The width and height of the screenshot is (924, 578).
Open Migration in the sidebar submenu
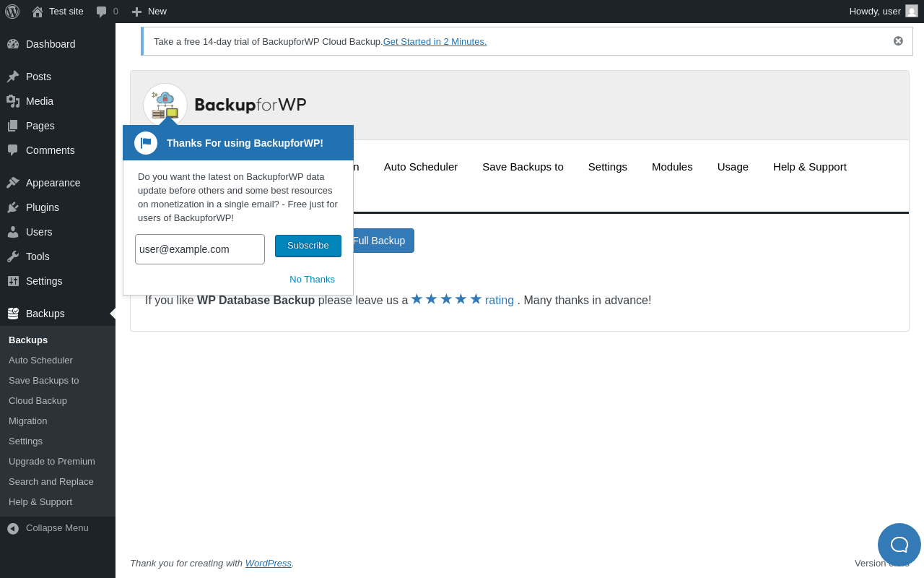28,421
